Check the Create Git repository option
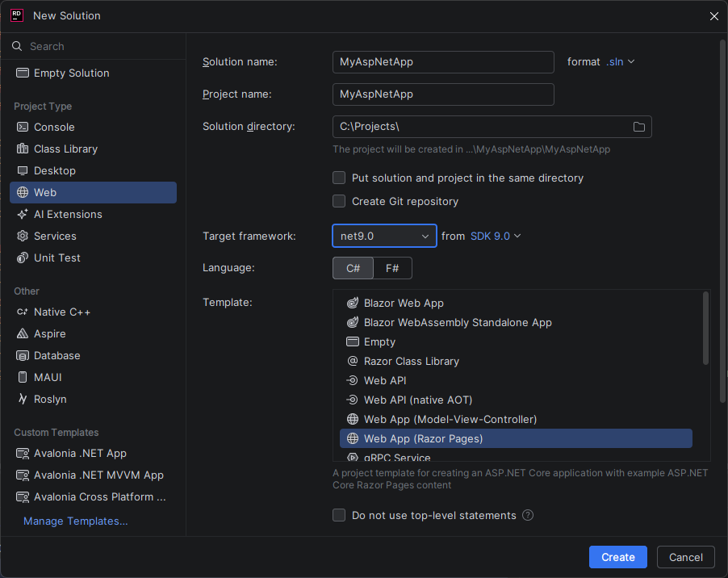 pyautogui.click(x=339, y=201)
